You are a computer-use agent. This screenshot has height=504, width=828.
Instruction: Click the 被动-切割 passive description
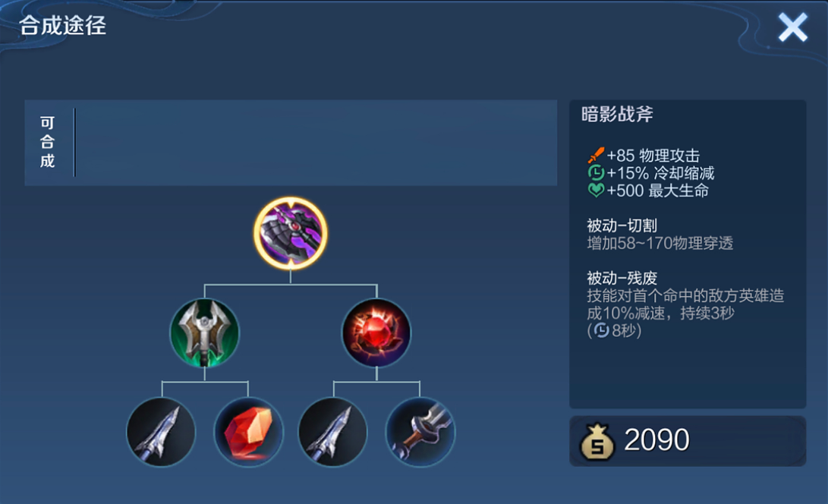(660, 235)
